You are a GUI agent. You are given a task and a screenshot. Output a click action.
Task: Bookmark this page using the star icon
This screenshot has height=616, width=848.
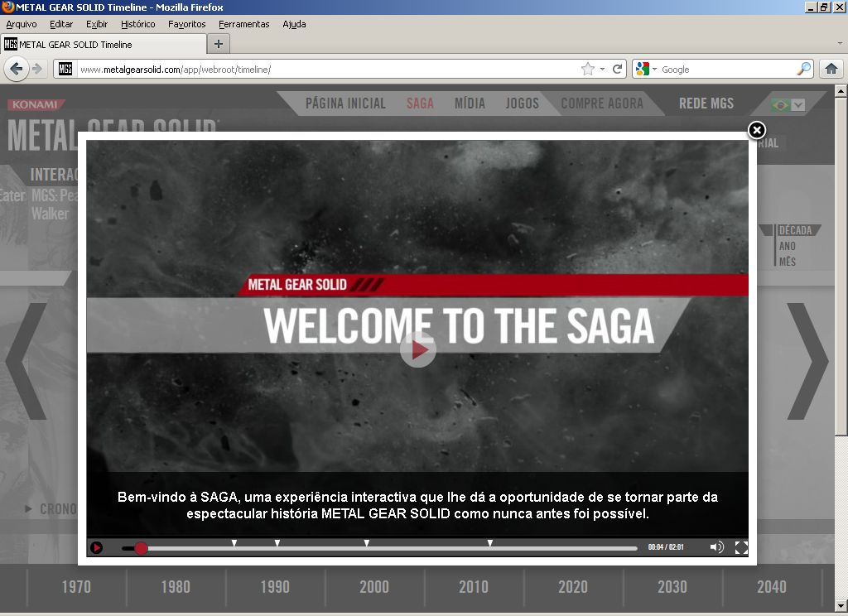click(588, 70)
